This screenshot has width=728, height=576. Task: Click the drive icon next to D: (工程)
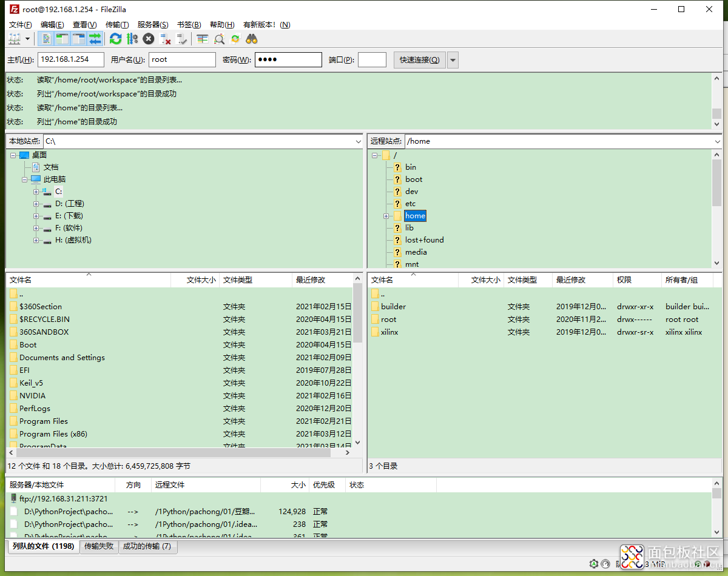click(47, 204)
